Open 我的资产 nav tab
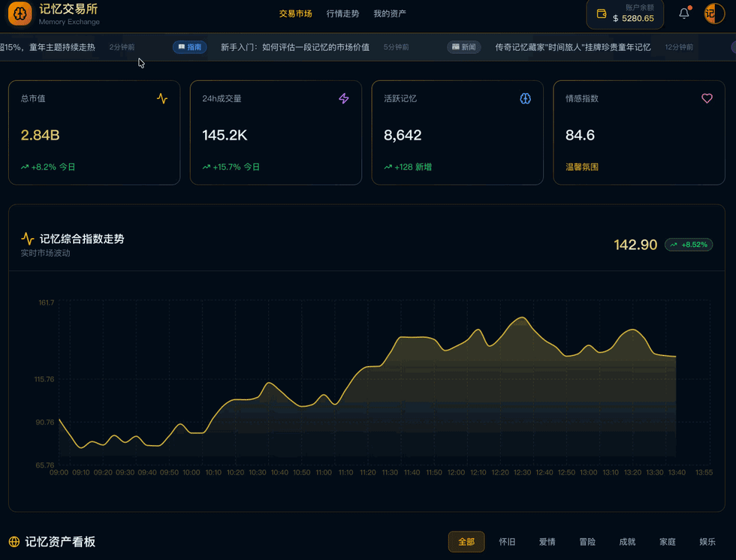Image resolution: width=736 pixels, height=560 pixels. point(390,14)
